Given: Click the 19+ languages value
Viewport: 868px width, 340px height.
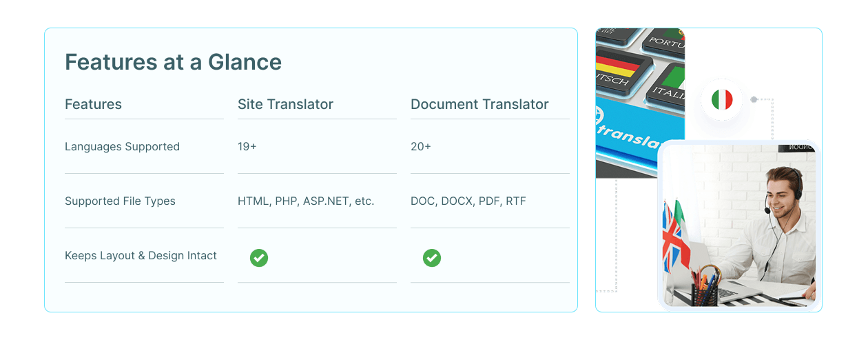Looking at the screenshot, I should 247,147.
